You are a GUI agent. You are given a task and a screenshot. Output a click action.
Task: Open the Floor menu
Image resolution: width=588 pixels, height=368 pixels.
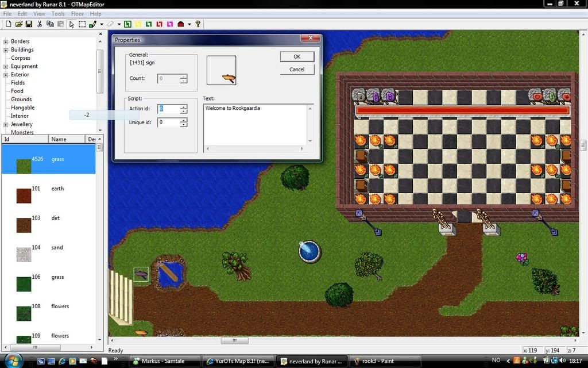(78, 14)
